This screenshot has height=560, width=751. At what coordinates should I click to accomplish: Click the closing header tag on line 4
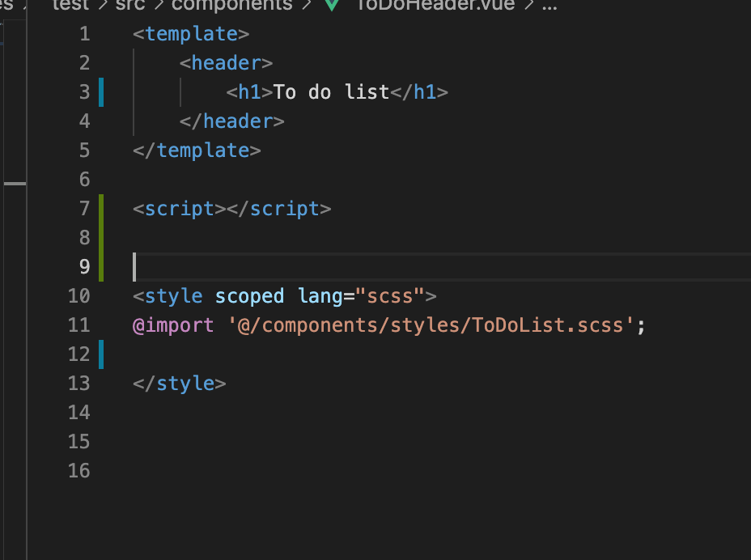(231, 121)
